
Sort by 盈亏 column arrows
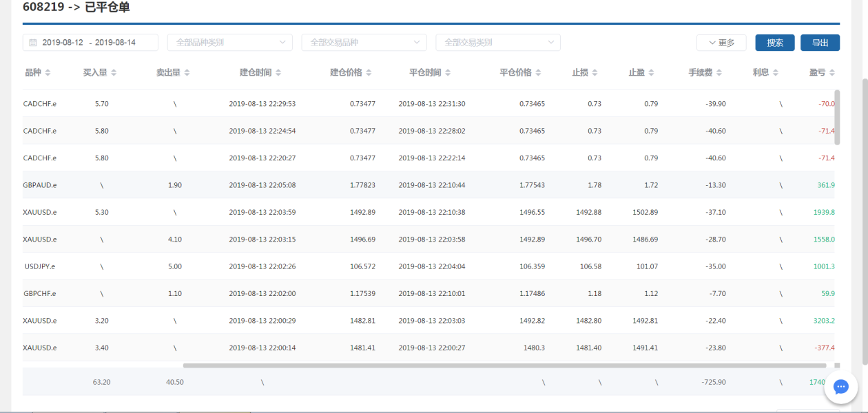click(x=831, y=73)
